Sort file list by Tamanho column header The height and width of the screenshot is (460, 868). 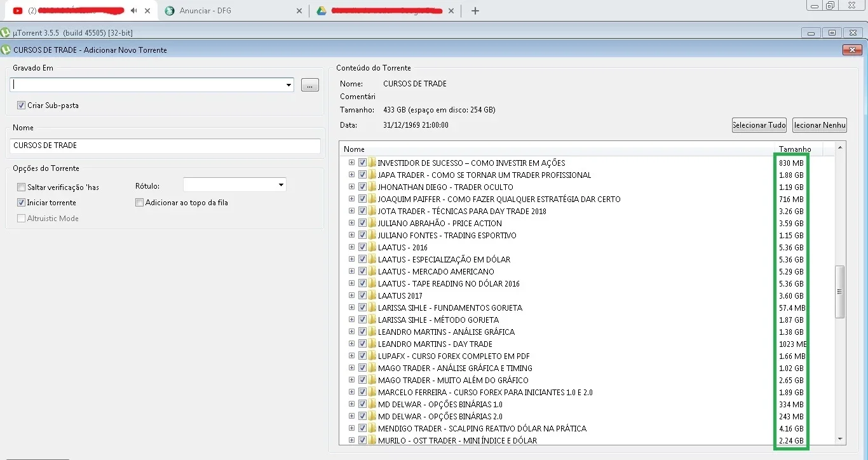click(x=797, y=149)
